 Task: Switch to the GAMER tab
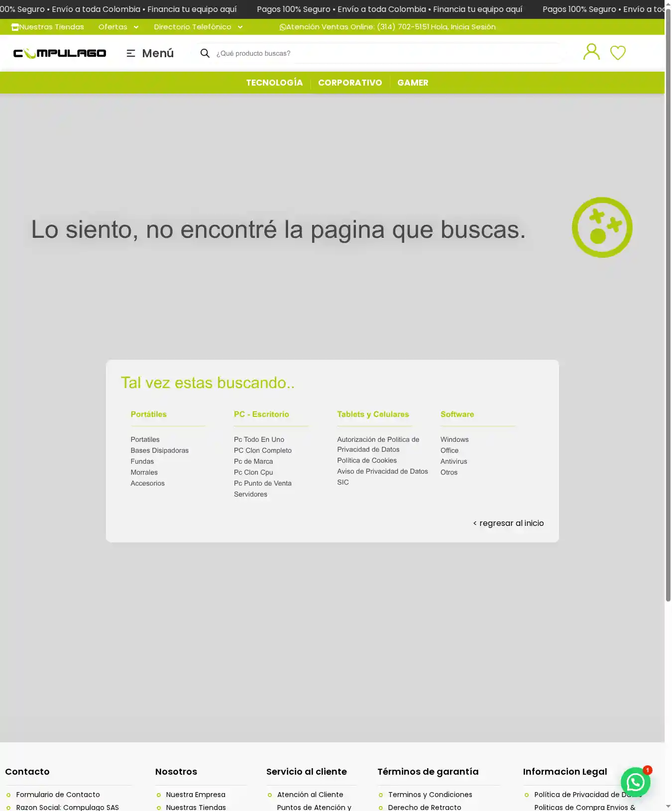click(413, 83)
